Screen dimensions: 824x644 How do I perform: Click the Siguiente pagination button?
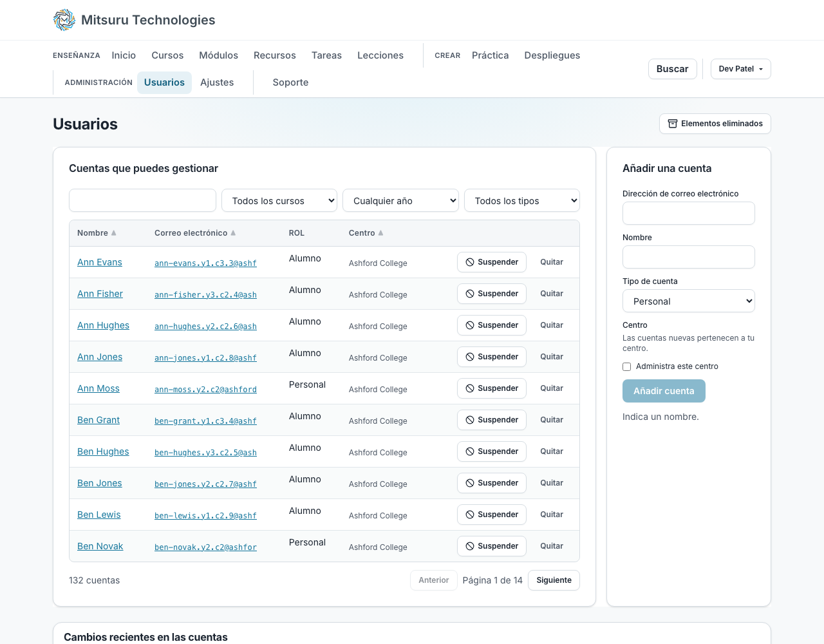[x=554, y=580]
